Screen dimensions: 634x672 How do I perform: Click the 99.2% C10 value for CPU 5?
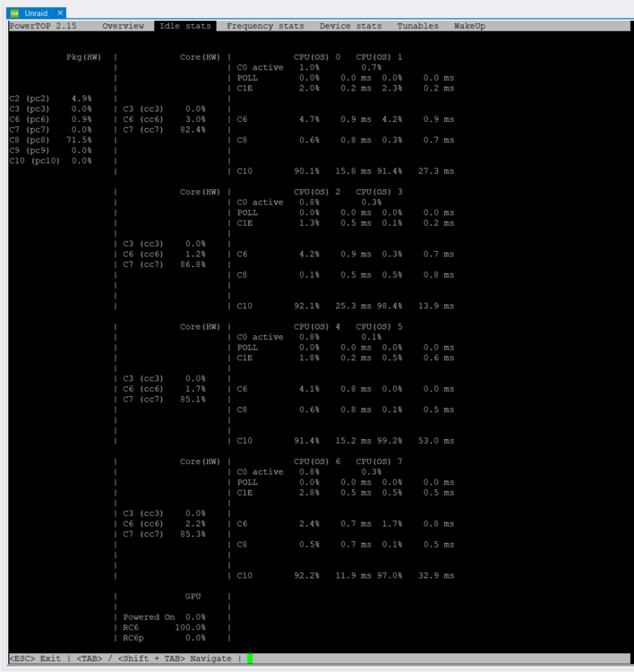(390, 441)
